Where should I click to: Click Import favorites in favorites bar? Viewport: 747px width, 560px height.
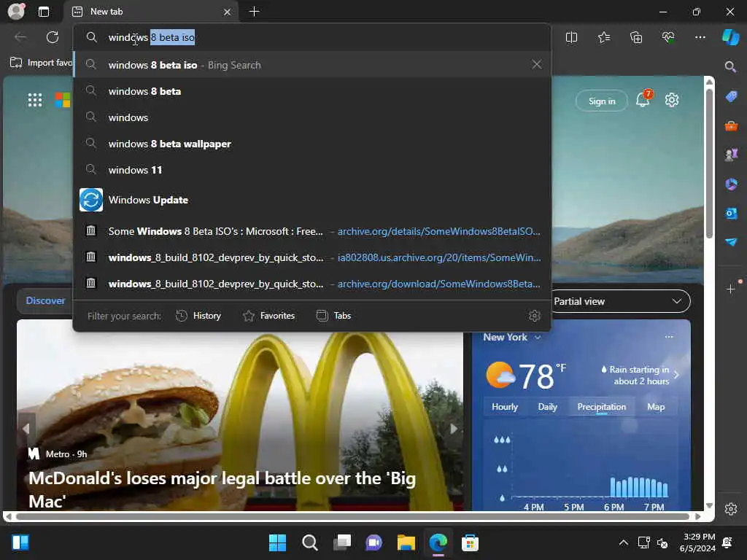coord(42,63)
